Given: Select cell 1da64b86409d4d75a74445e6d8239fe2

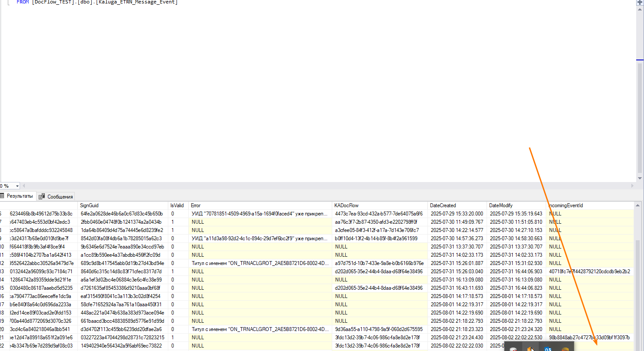Looking at the screenshot, I should (123, 230).
